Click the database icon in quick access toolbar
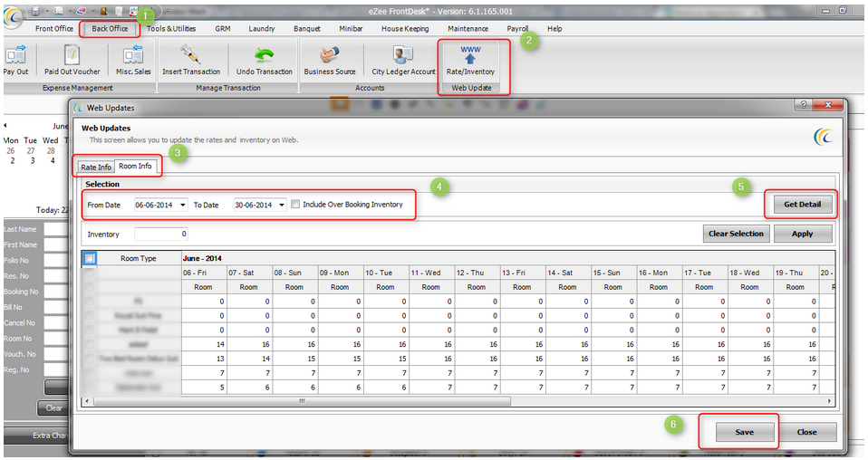 coord(35,11)
